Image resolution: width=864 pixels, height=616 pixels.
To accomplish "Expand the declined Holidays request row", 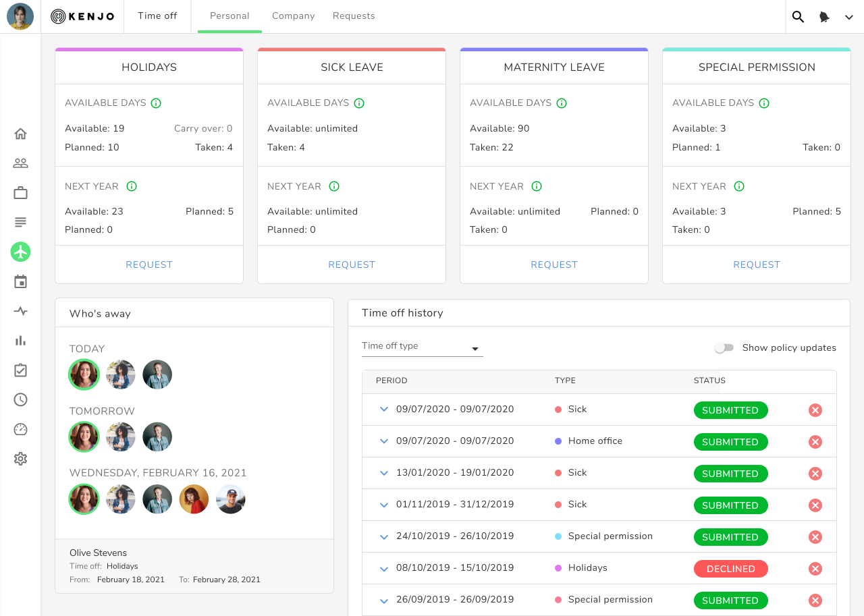I will click(383, 568).
